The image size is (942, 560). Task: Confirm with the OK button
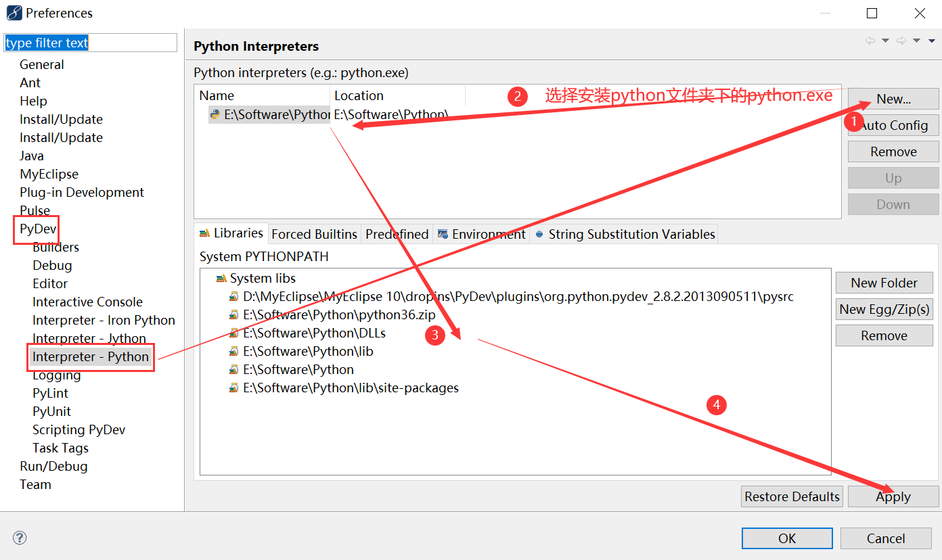click(787, 538)
